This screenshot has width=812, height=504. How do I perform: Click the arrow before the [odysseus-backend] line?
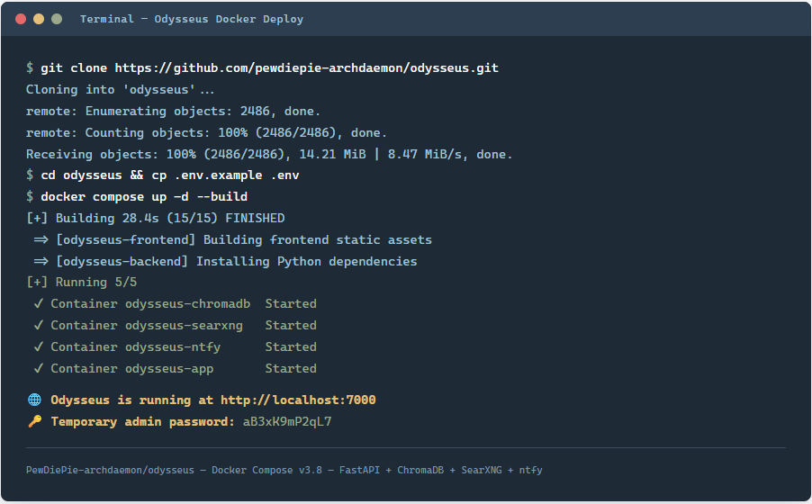[x=41, y=261]
